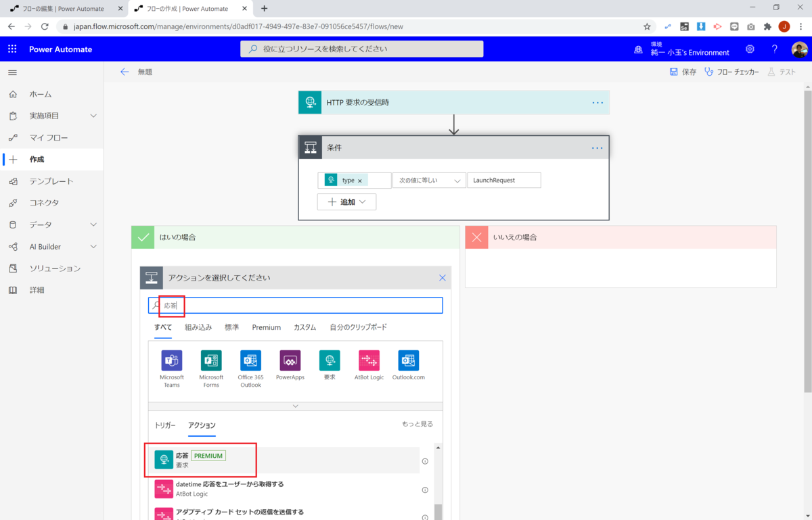Image resolution: width=812 pixels, height=520 pixels.
Task: Expand データ sidebar section
Action: 93,224
